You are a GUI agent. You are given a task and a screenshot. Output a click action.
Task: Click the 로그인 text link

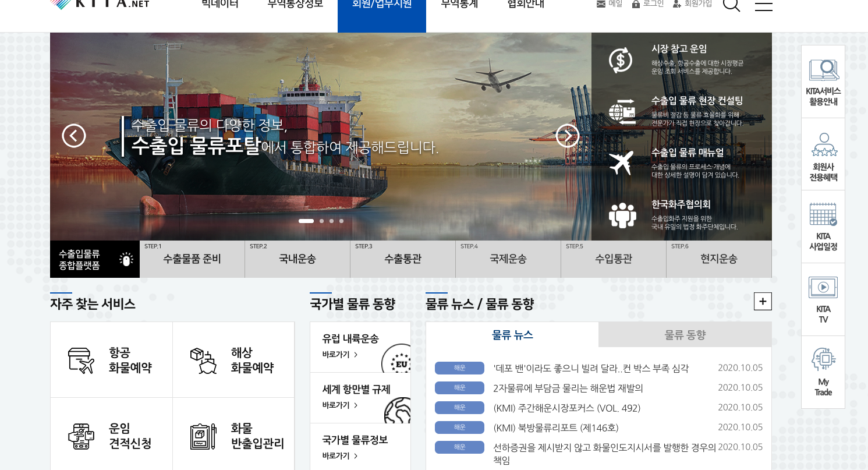[653, 4]
